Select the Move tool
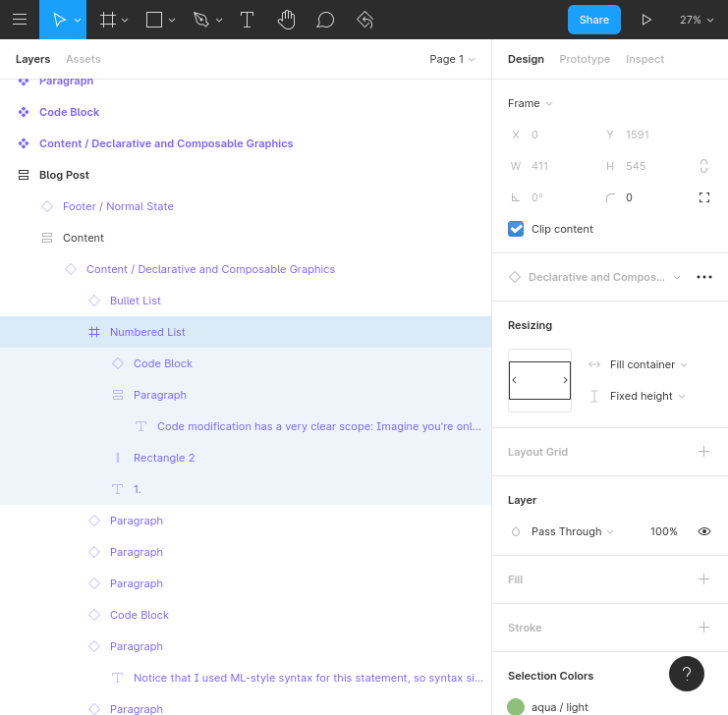728x715 pixels. click(59, 20)
